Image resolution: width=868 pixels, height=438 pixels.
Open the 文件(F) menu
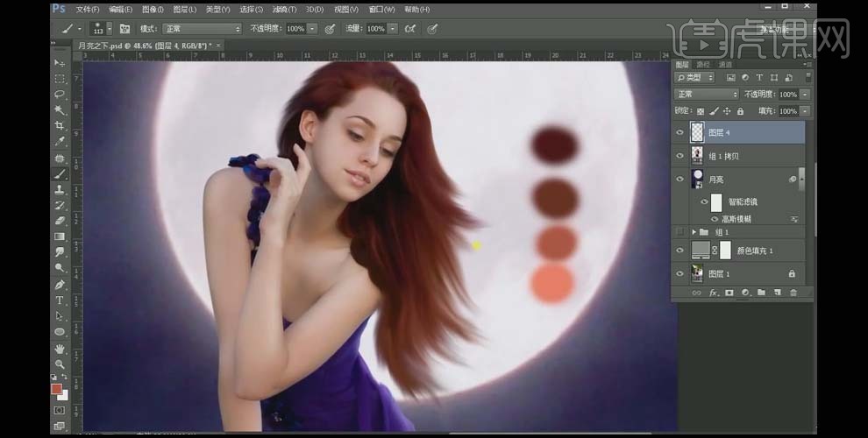(x=88, y=10)
